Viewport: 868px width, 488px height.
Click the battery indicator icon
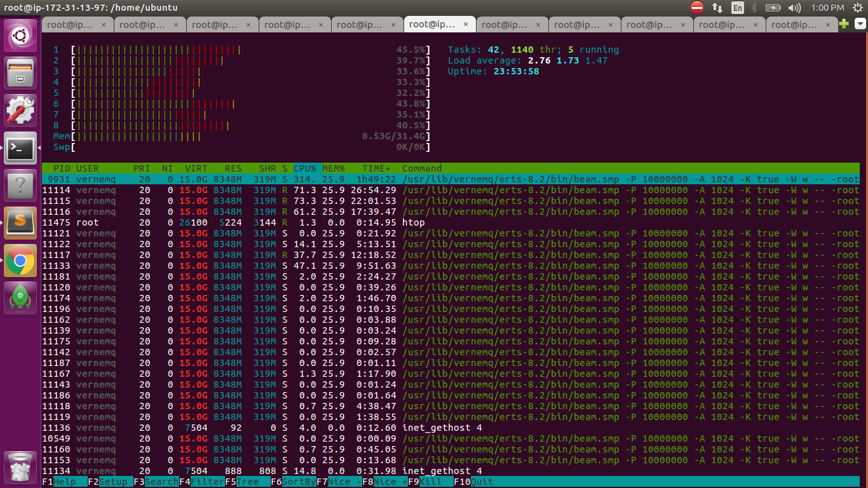pos(773,8)
